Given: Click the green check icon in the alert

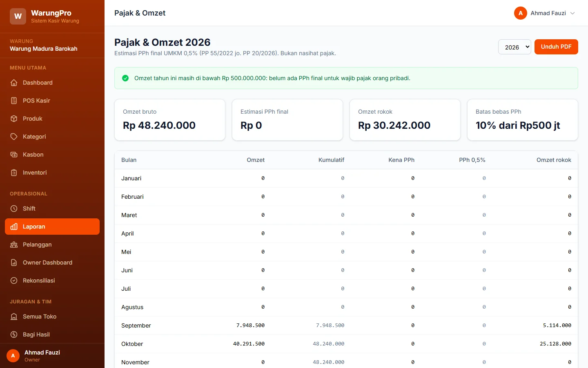Looking at the screenshot, I should click(x=125, y=78).
